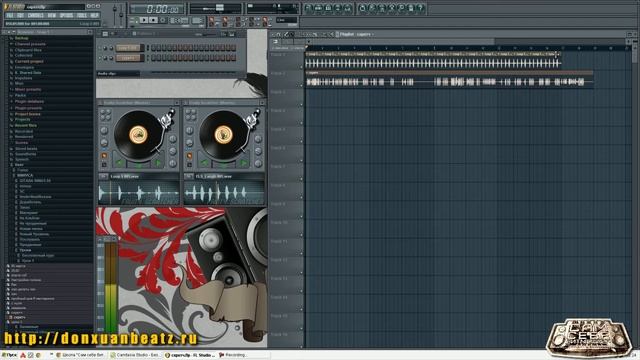Click right scratcher waveform display

point(224,193)
